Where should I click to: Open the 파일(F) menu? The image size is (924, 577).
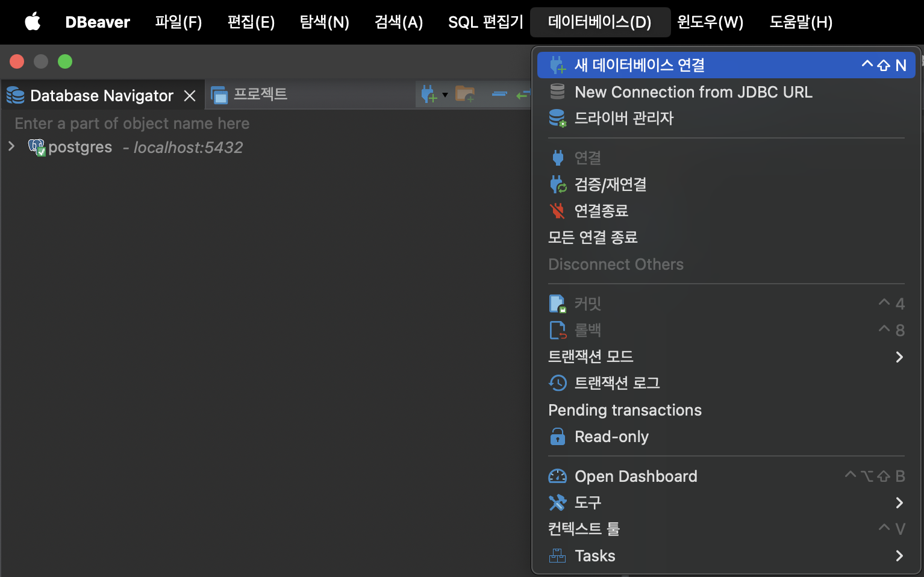178,22
